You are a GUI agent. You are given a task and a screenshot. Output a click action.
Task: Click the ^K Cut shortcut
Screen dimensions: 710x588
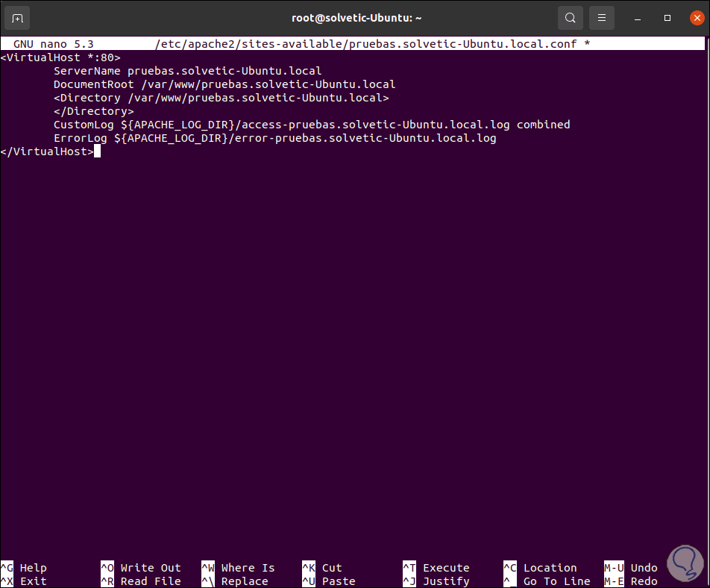tap(322, 568)
